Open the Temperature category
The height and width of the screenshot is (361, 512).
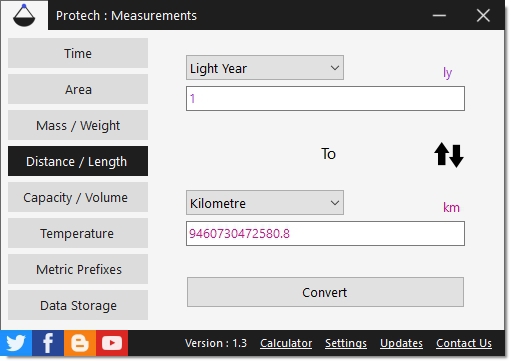point(78,233)
